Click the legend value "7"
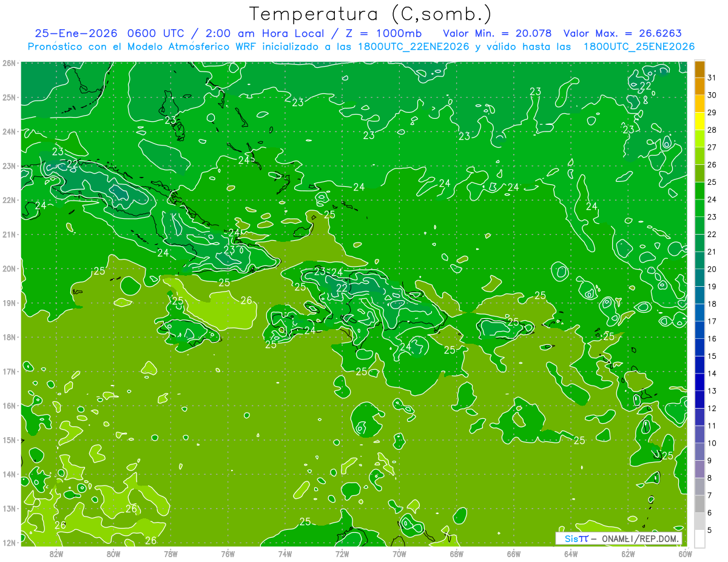Screen dimensions: 728x562 click(x=709, y=495)
